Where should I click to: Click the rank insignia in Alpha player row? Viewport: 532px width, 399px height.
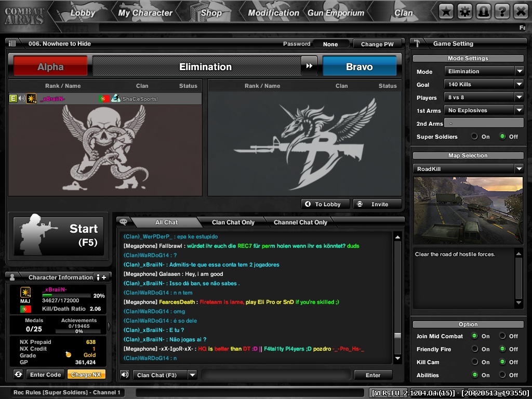click(x=31, y=99)
